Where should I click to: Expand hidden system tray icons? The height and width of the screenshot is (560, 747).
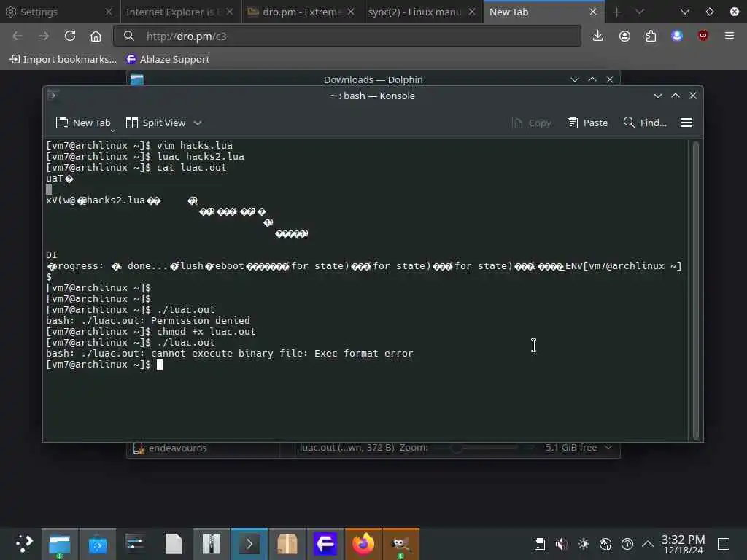pos(648,544)
